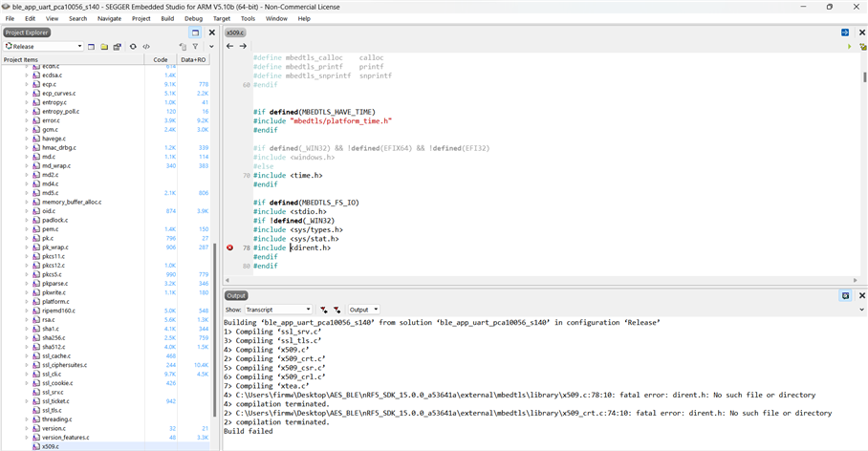The height and width of the screenshot is (451, 868).
Task: Open the Project menu
Action: click(141, 18)
